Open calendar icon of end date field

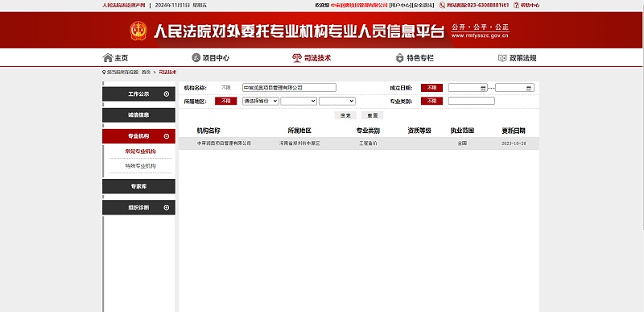coord(529,88)
